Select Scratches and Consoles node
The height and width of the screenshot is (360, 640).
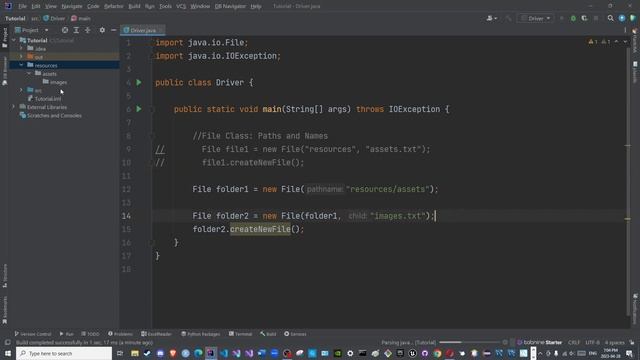[x=51, y=116]
